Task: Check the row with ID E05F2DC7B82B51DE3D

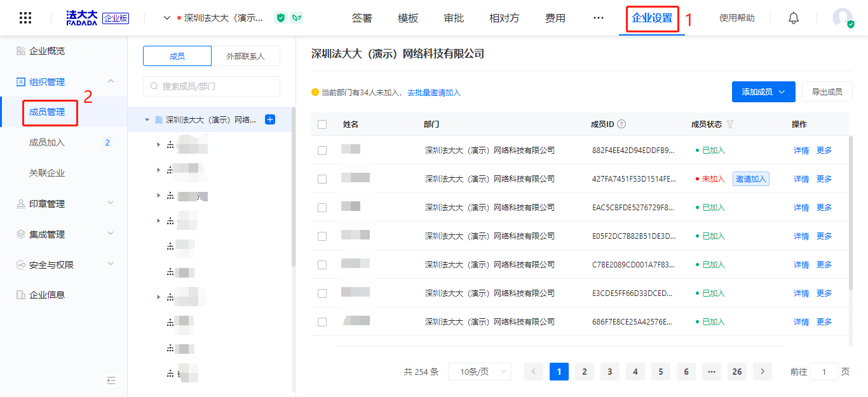Action: tap(322, 236)
